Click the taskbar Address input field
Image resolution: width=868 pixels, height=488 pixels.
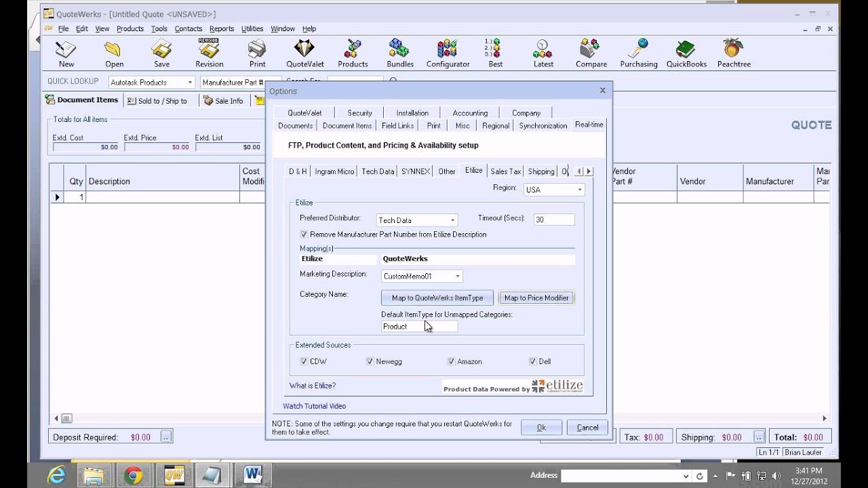[x=620, y=476]
